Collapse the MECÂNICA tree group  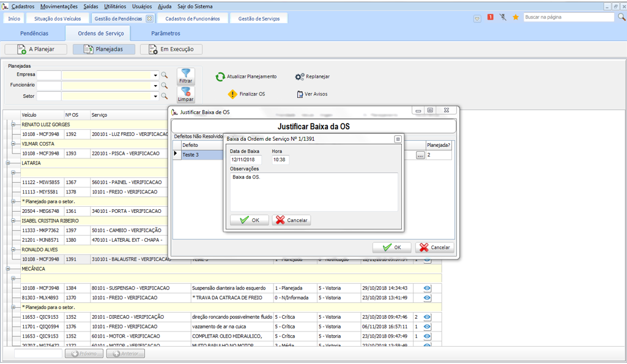[8, 269]
